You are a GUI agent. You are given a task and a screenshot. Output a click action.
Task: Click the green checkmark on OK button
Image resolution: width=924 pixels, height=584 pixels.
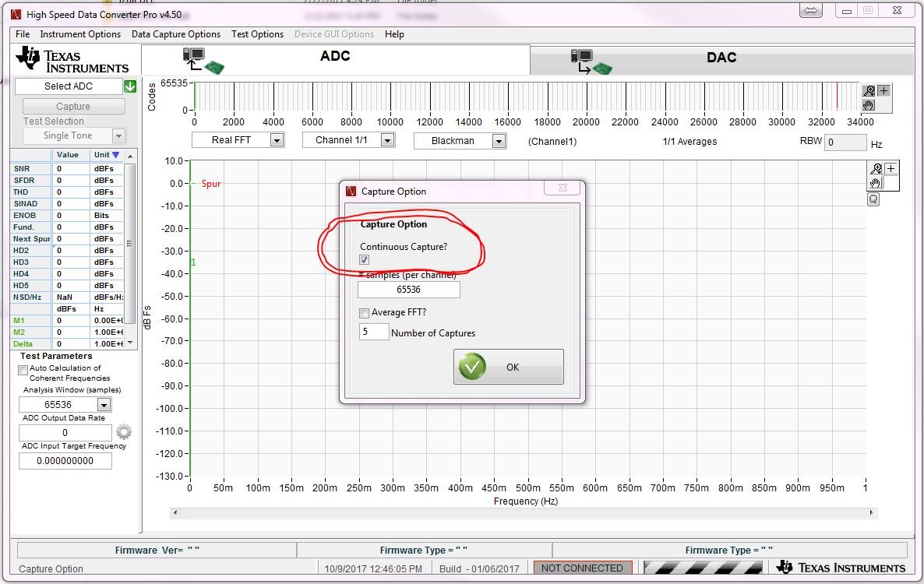click(x=472, y=367)
